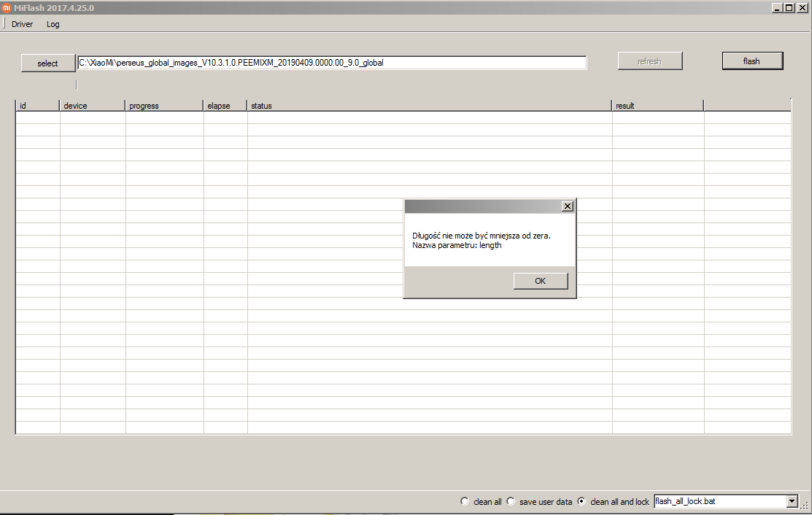Select 'clean all and lock' radio button
The image size is (812, 515).
581,501
